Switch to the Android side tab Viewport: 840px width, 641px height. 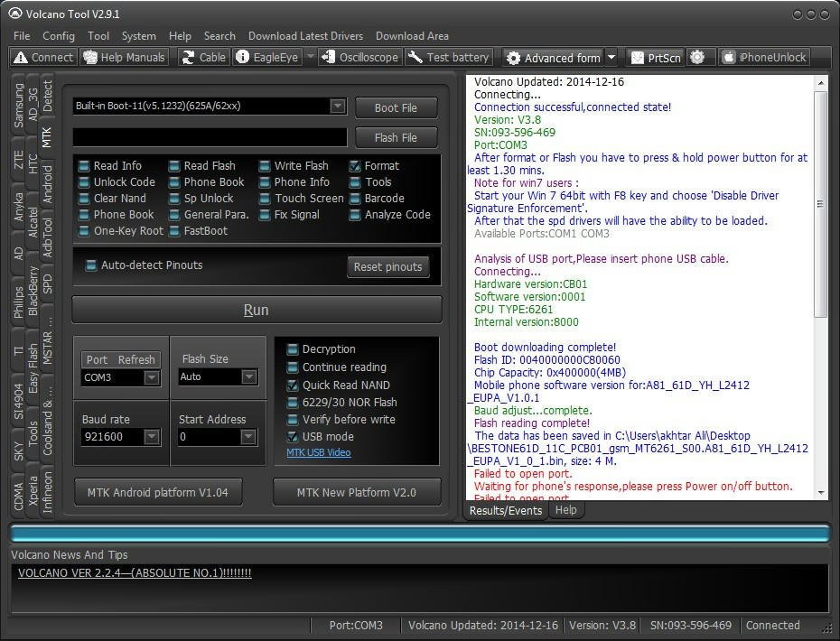click(x=47, y=184)
